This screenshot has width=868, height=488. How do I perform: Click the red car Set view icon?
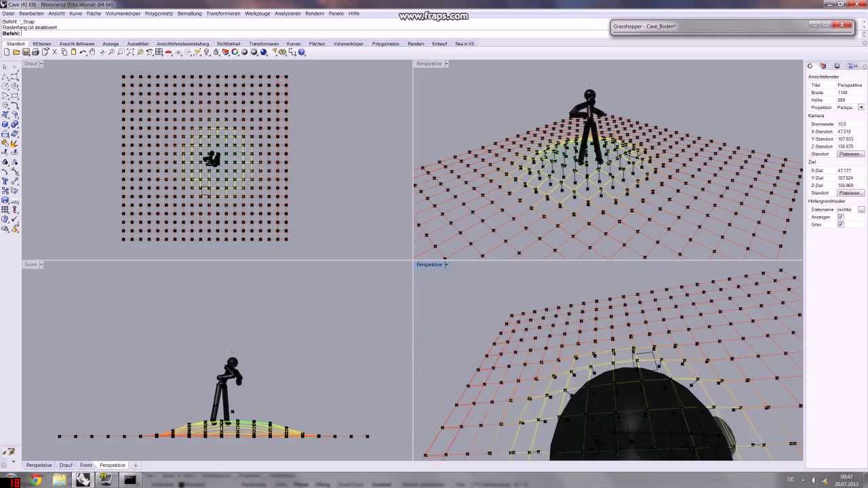(168, 52)
